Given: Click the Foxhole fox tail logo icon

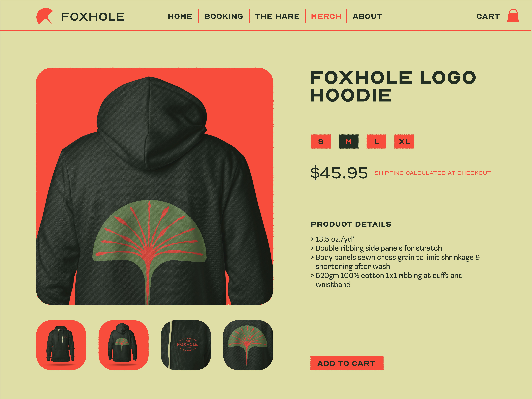Looking at the screenshot, I should coord(45,16).
